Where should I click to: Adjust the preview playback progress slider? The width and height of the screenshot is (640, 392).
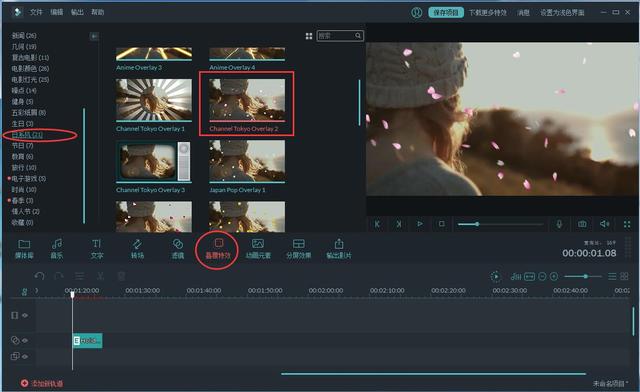(500, 224)
